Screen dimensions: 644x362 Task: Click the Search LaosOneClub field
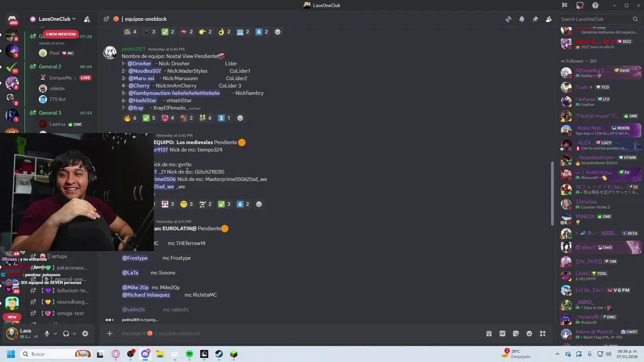[599, 19]
